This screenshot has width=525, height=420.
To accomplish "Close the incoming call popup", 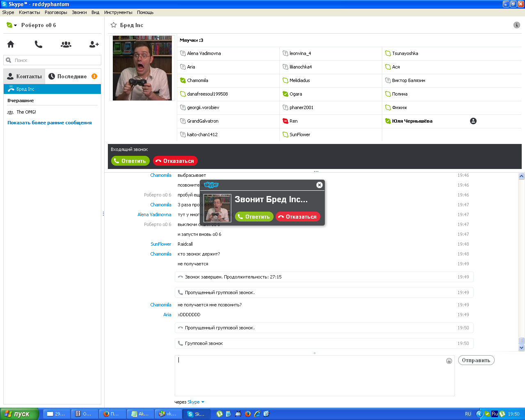I will 320,185.
